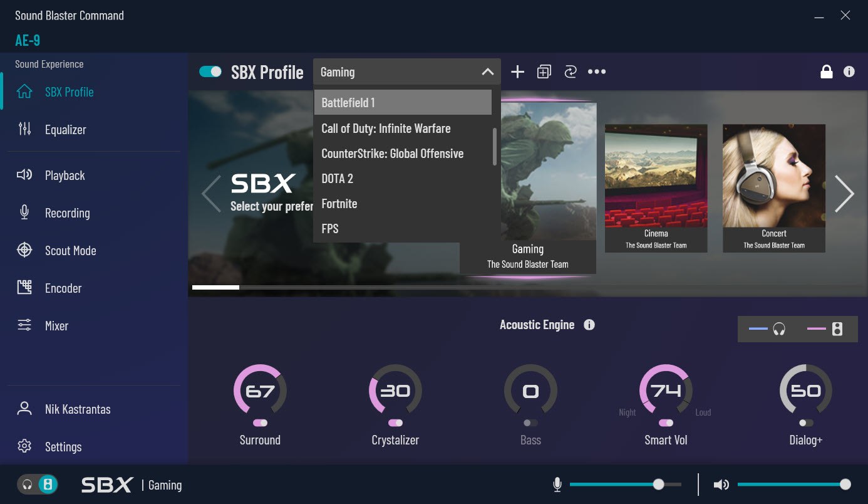
Task: Select the Cinema profile thumbnail
Action: click(656, 188)
